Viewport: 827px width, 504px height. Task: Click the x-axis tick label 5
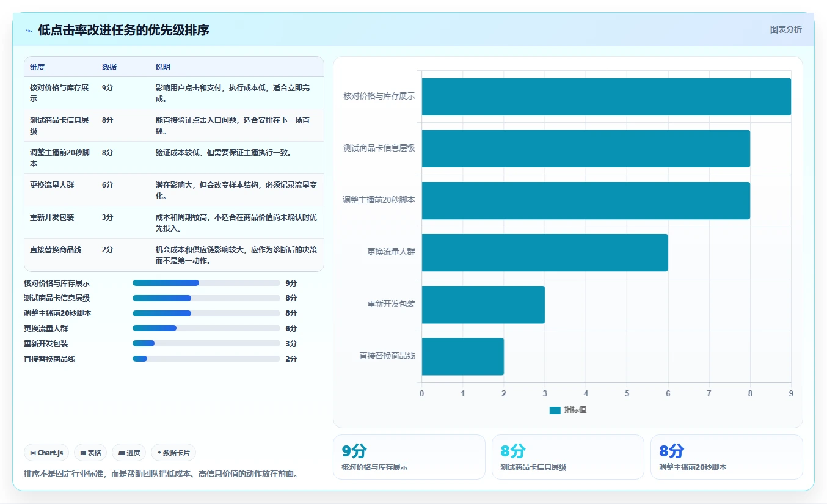click(627, 393)
